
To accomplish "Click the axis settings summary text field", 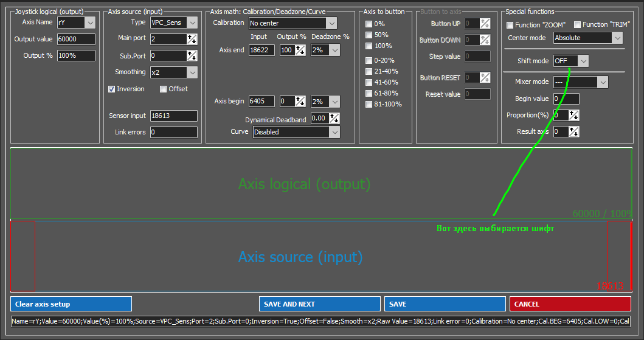I will (320, 321).
